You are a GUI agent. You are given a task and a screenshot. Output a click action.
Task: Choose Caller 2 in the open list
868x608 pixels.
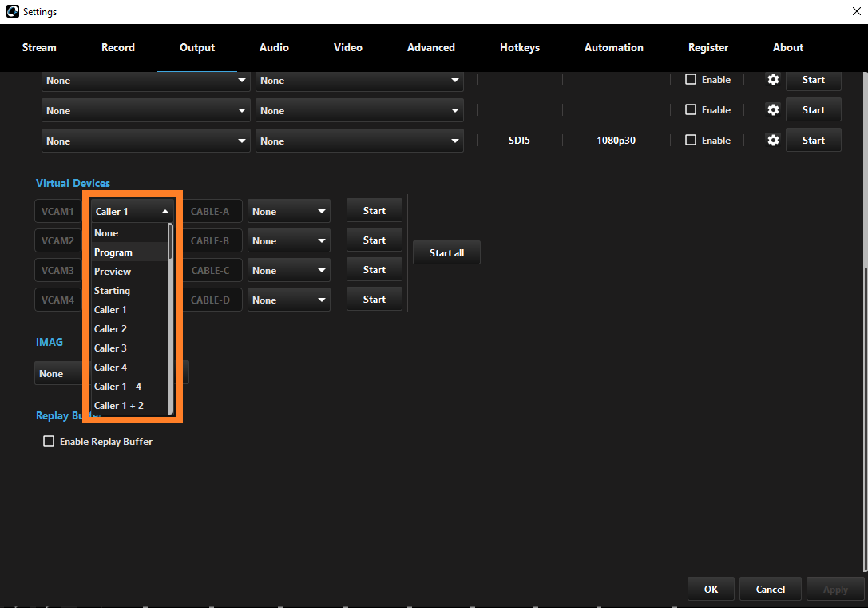[x=129, y=329]
